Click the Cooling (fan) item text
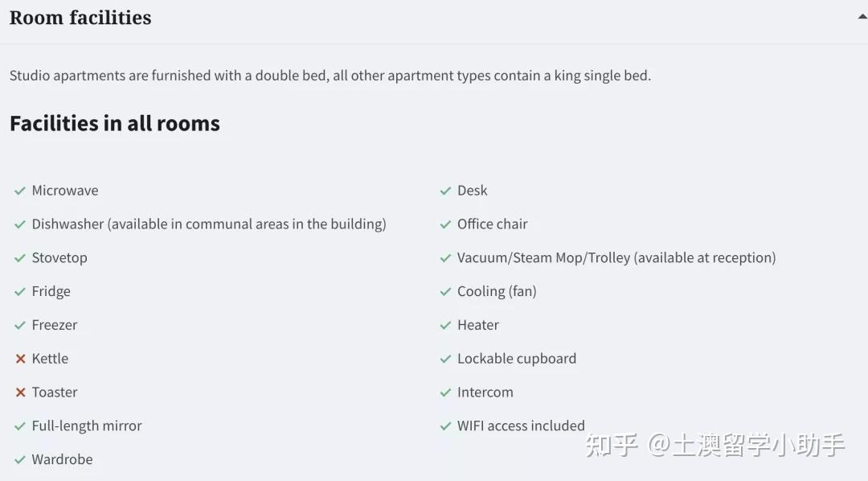The image size is (868, 481). 497,292
